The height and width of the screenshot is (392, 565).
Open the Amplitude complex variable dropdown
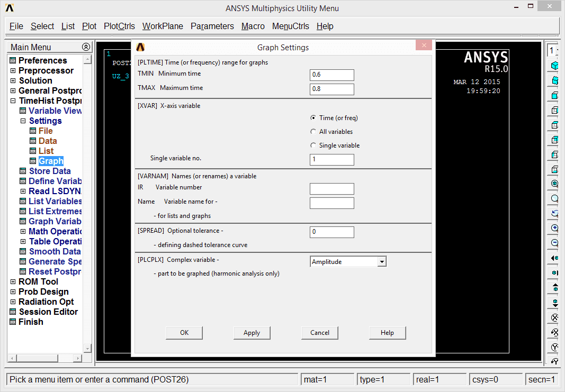tap(382, 262)
